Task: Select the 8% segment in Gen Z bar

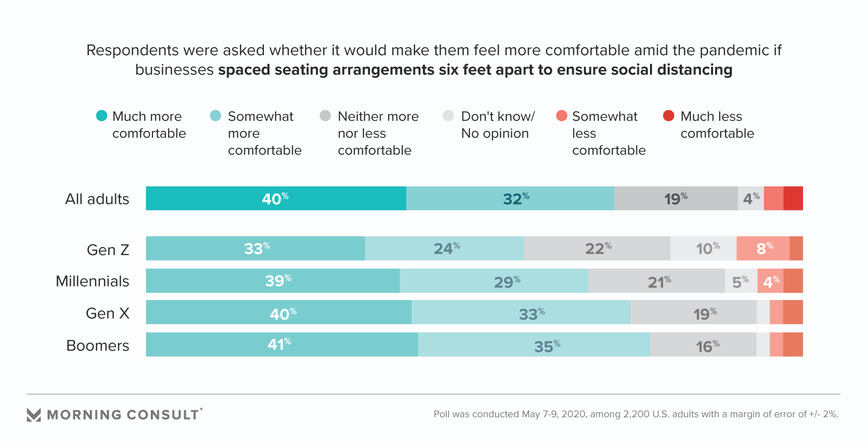Action: [x=763, y=249]
